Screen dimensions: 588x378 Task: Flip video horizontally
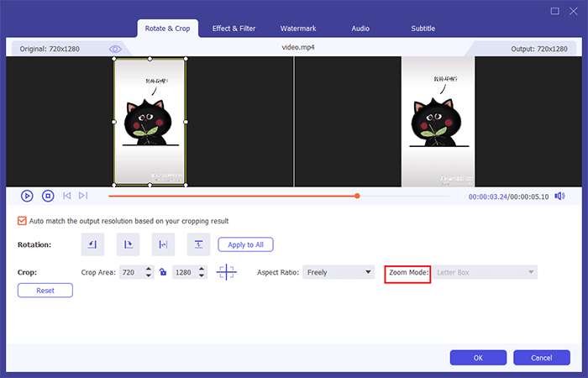coord(163,244)
